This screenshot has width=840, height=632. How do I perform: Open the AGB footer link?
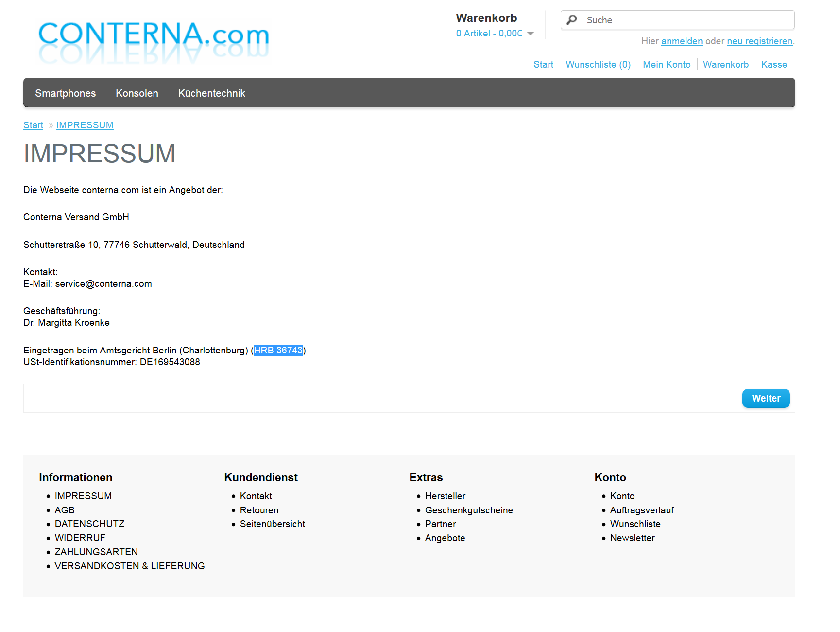[x=65, y=510]
